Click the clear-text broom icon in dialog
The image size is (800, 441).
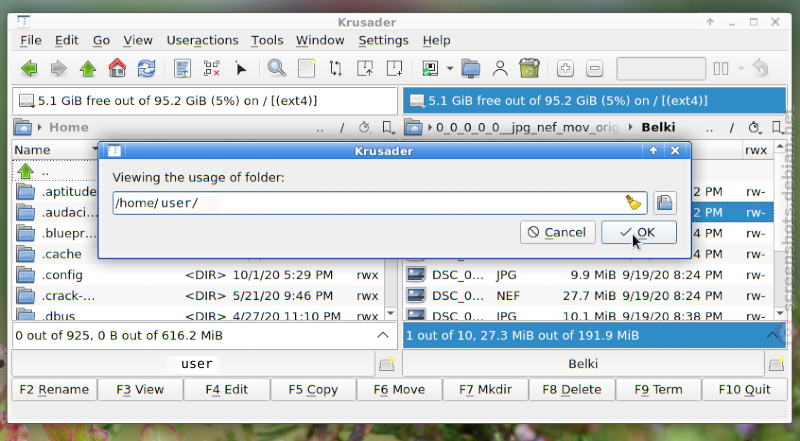pyautogui.click(x=633, y=203)
